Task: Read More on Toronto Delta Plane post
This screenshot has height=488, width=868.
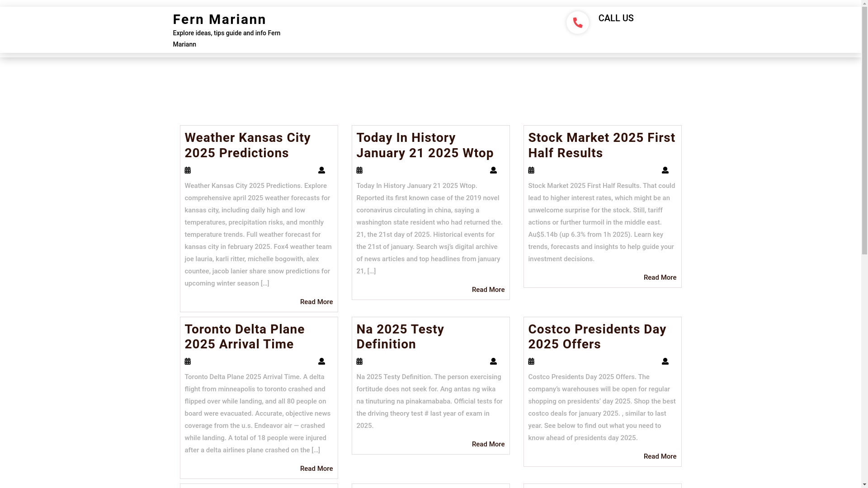Action: pos(316,469)
